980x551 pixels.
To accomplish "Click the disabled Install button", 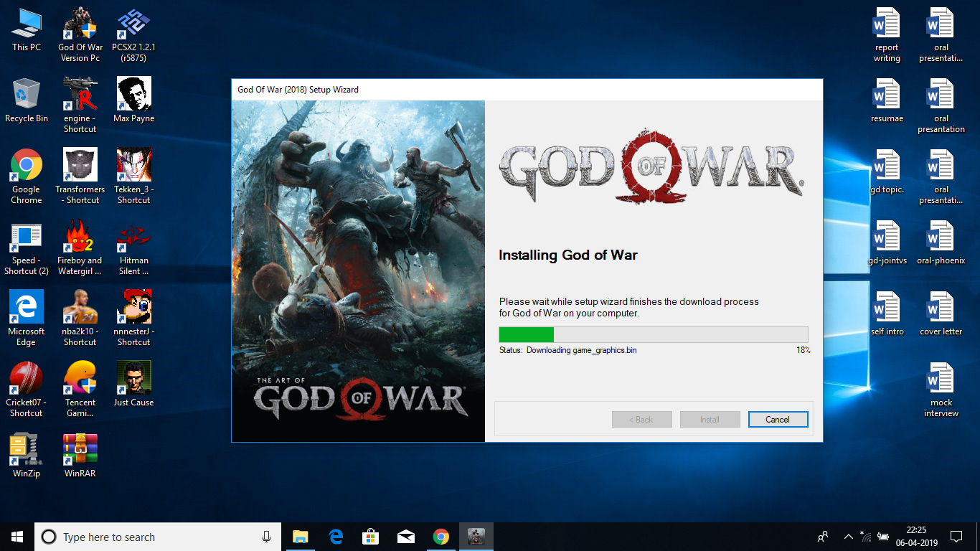I will click(x=710, y=420).
